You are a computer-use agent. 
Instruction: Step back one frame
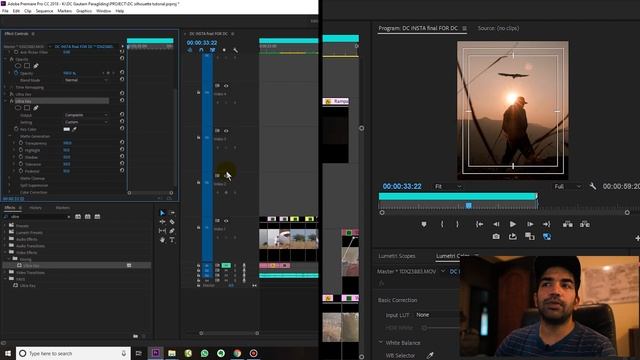pyautogui.click(x=496, y=224)
